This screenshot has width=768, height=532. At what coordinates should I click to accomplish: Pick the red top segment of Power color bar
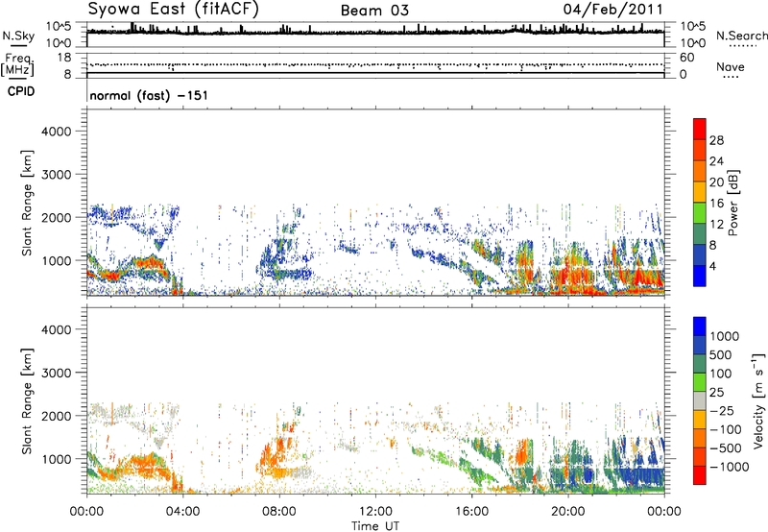[700, 129]
